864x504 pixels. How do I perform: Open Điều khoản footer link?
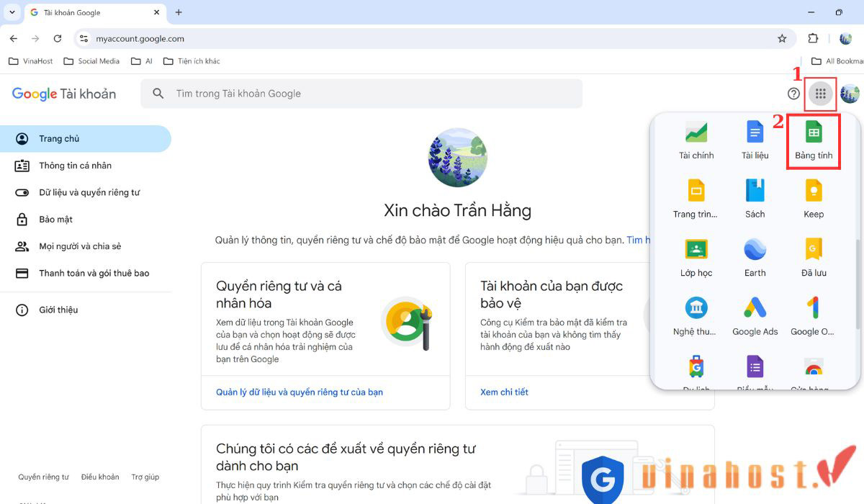100,477
